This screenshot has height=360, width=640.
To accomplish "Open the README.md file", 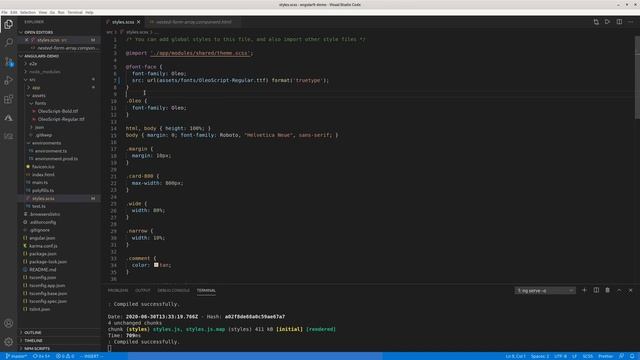I will tap(42, 270).
